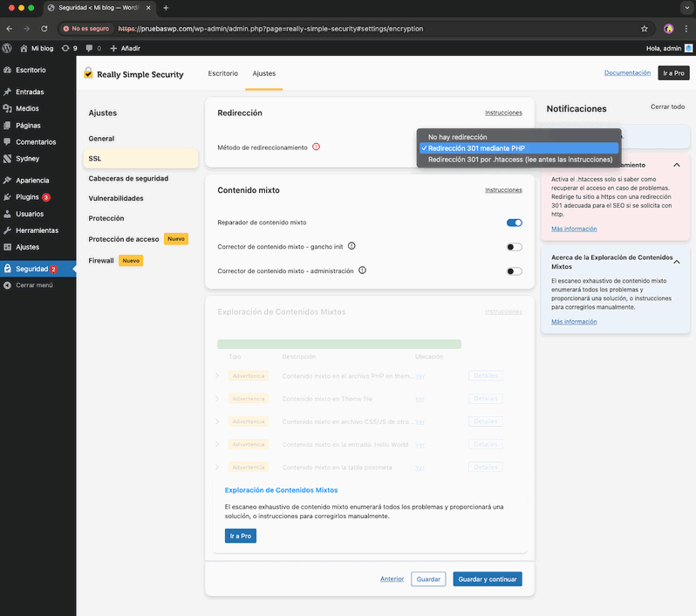696x616 pixels.
Task: Open the WordPress logo menu
Action: (7, 48)
